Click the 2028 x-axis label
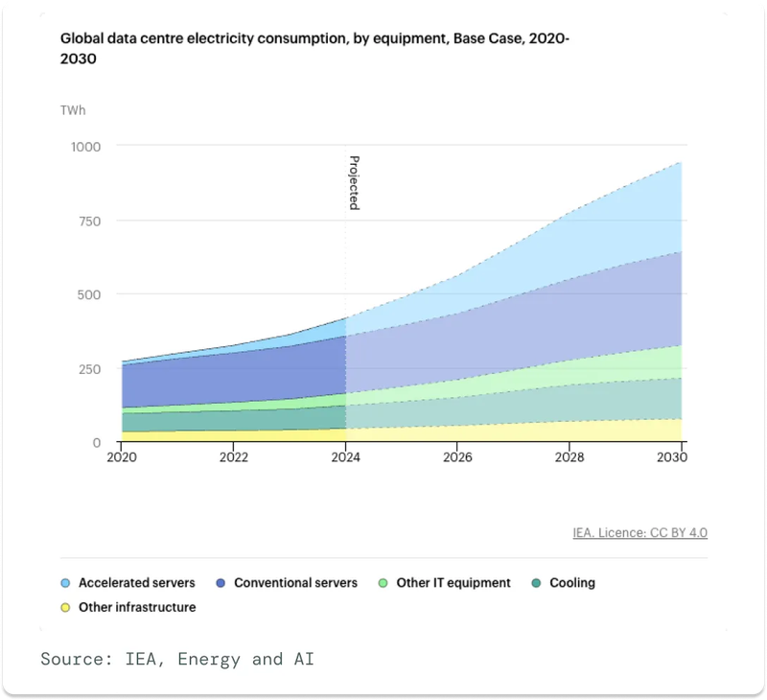The image size is (767, 700). tap(569, 456)
